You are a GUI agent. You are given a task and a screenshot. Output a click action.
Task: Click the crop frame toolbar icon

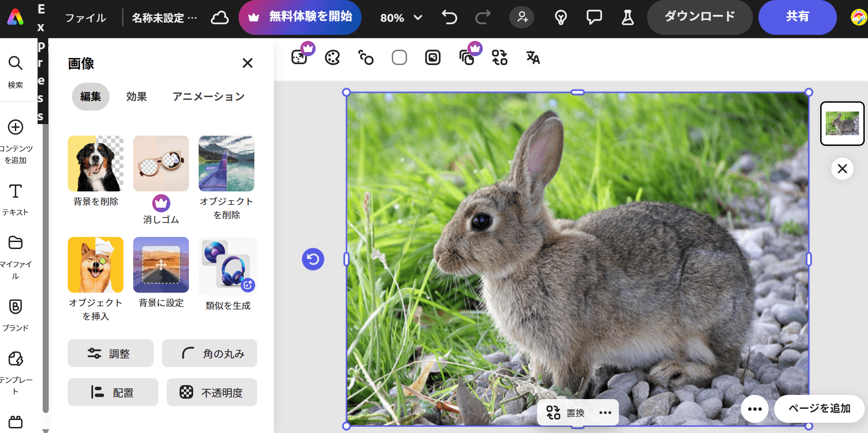(x=433, y=58)
